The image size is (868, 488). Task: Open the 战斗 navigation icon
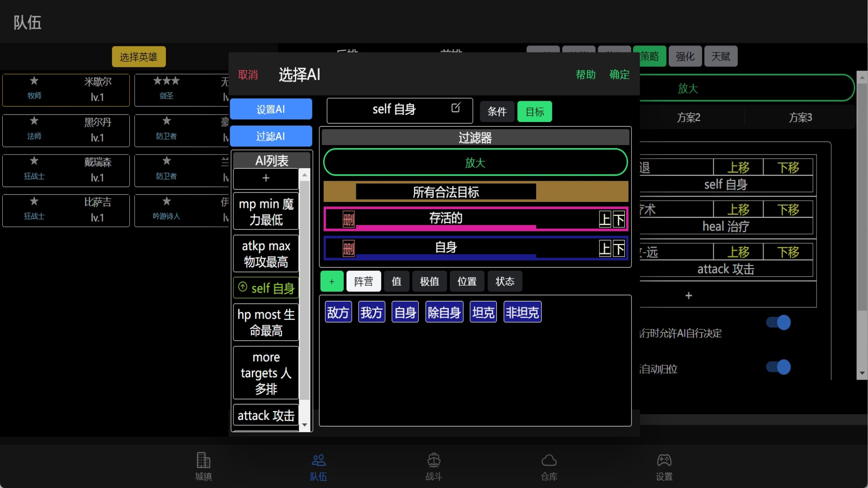[x=434, y=466]
